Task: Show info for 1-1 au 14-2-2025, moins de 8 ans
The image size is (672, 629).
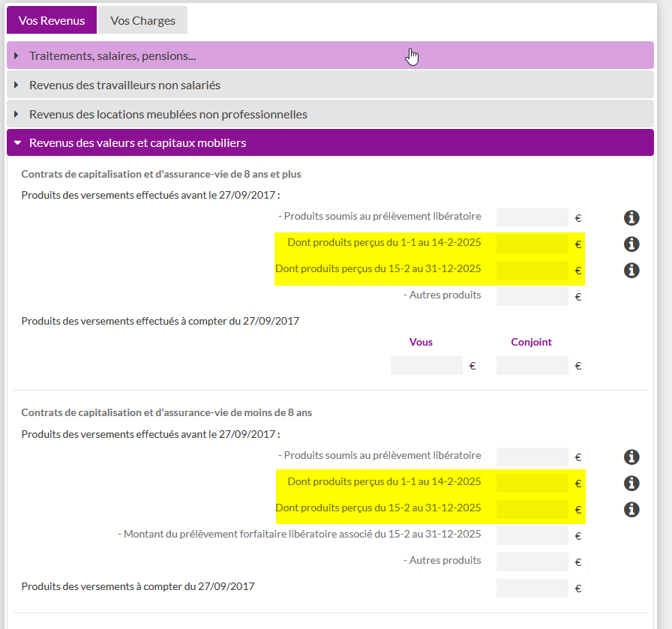Action: point(631,484)
